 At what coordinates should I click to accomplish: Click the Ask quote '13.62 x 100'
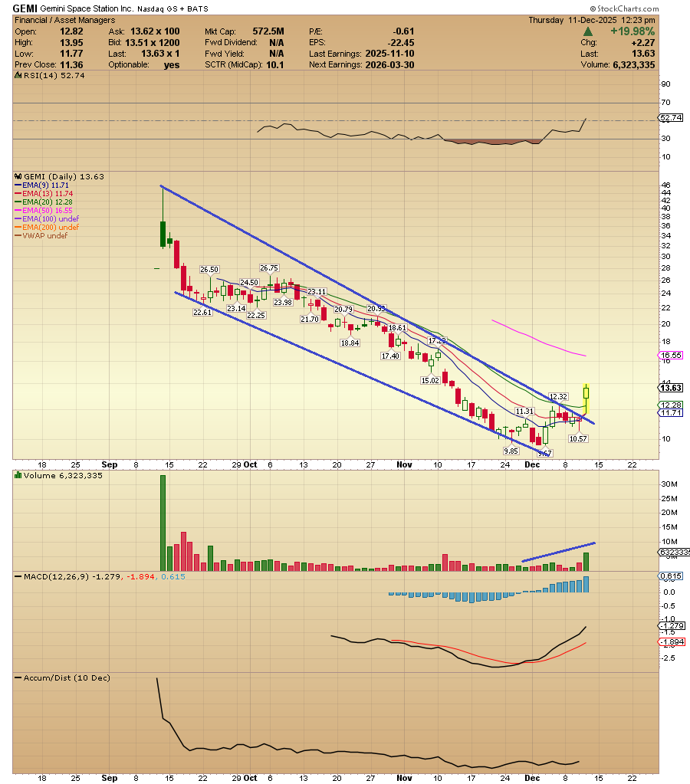point(155,31)
